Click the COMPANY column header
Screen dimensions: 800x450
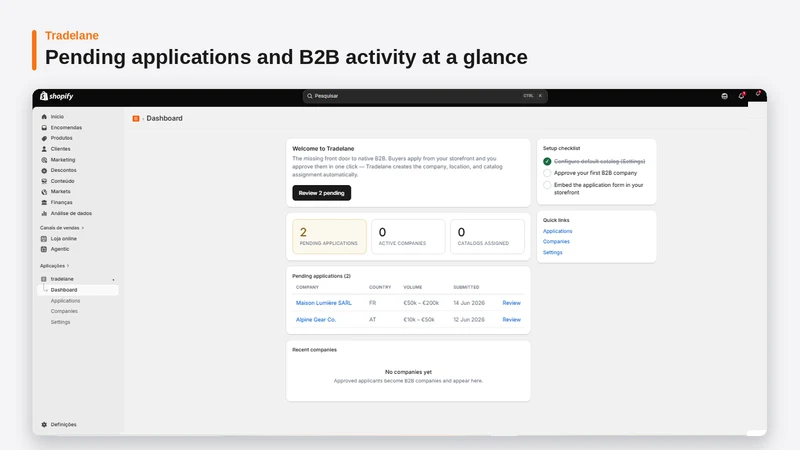point(307,287)
